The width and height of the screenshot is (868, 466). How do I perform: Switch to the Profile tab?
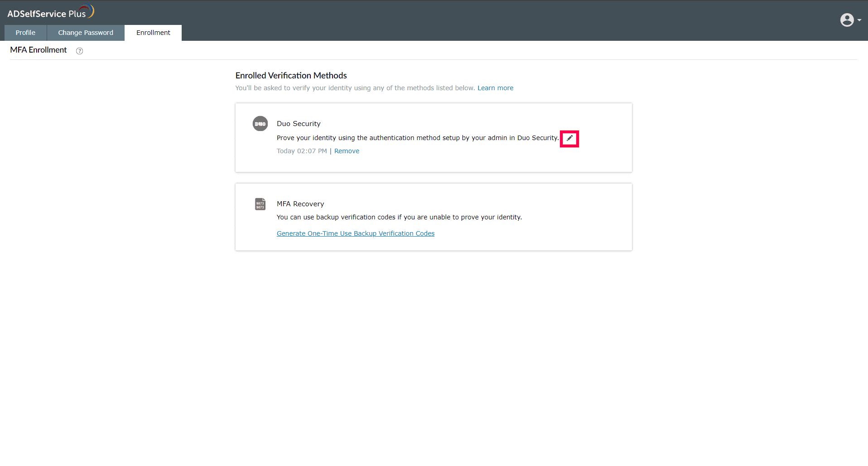tap(25, 33)
